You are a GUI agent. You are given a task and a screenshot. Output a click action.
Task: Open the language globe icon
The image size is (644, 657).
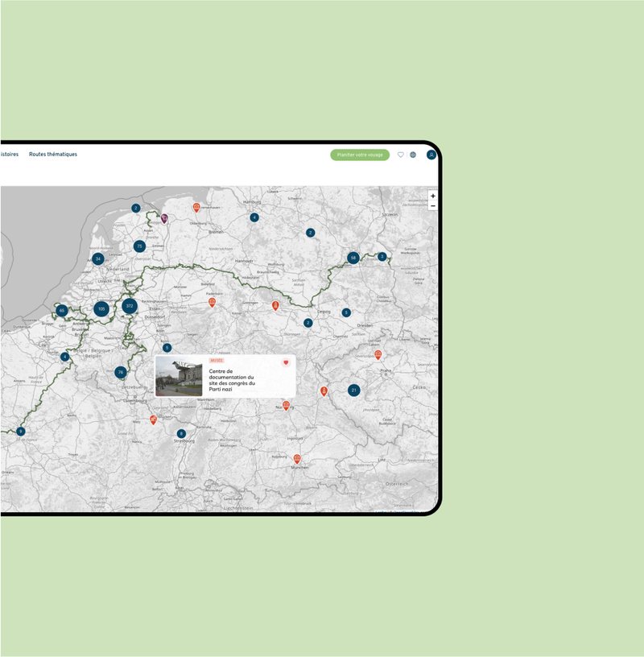point(413,155)
